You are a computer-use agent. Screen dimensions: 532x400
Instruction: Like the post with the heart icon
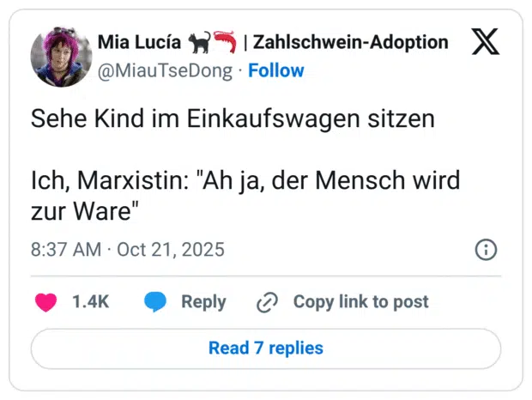[x=45, y=302]
